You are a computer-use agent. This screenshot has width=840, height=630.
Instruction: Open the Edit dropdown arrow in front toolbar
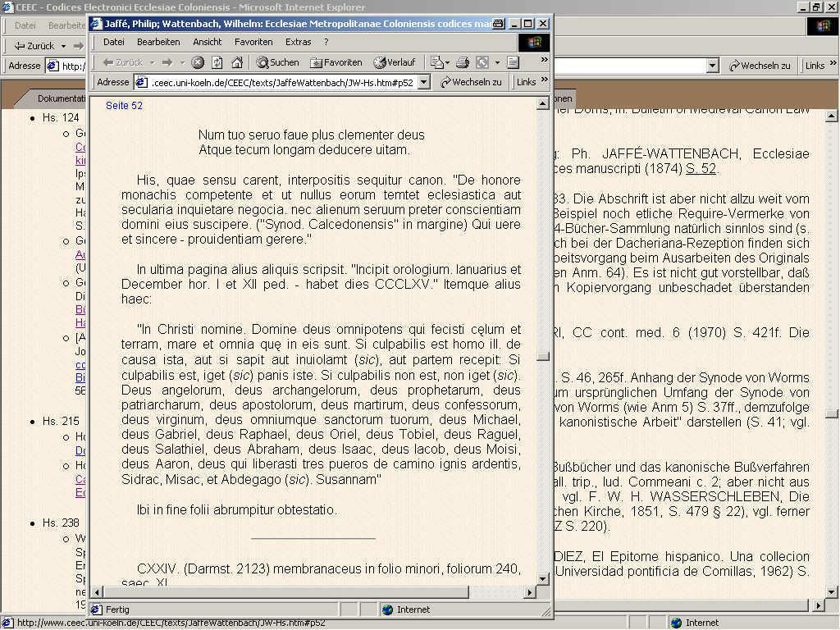(x=497, y=62)
